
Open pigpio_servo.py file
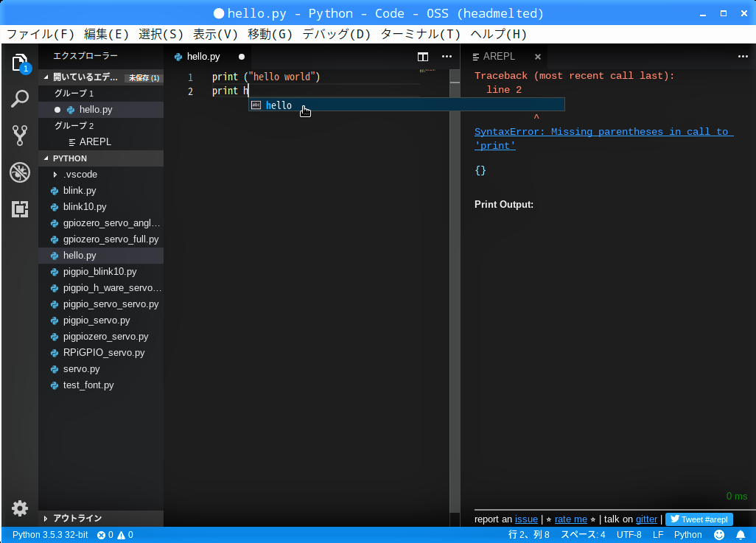101,320
